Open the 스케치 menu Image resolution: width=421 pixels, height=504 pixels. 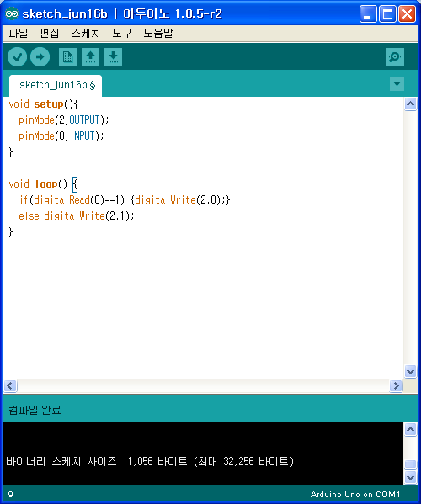[86, 33]
